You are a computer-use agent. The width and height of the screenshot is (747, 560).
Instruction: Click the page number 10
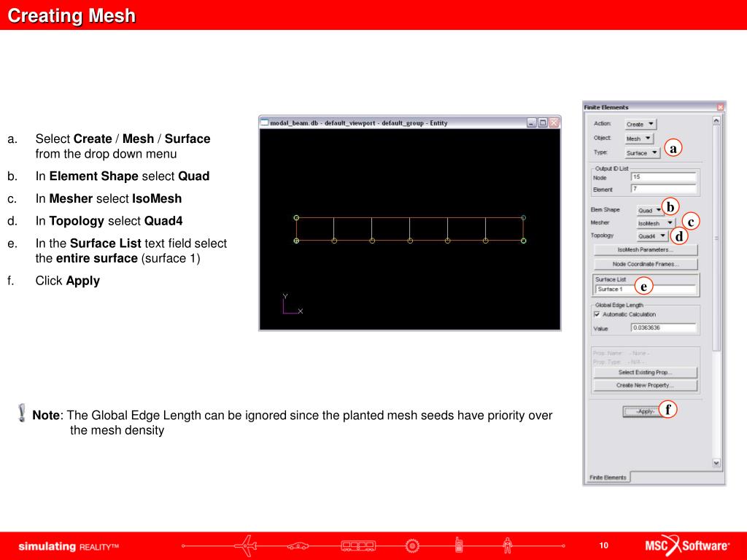[x=603, y=545]
